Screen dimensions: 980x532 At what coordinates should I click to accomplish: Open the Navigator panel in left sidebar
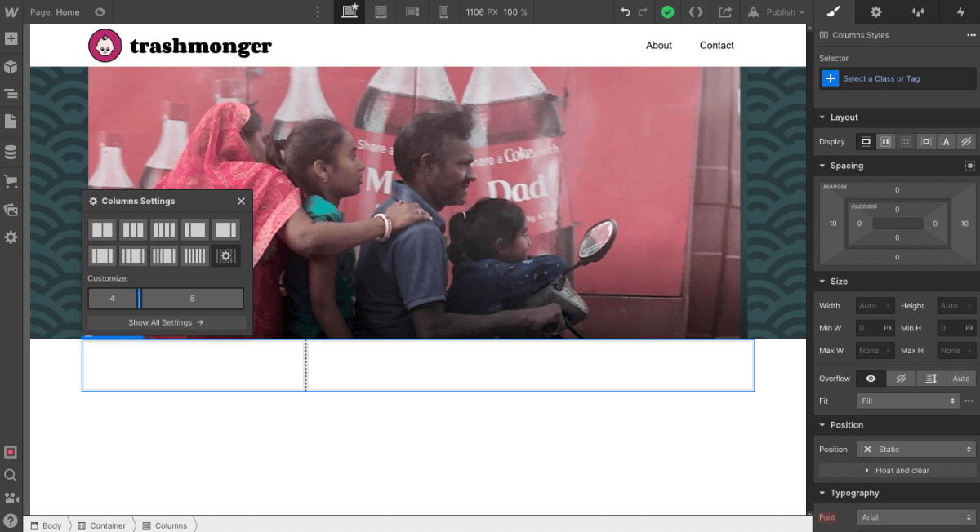pos(11,94)
